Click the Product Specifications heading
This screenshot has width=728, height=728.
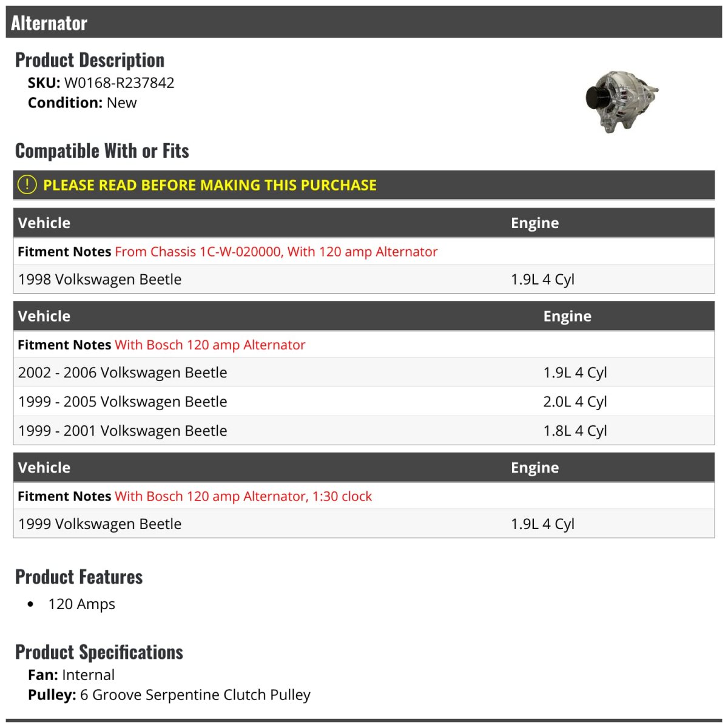point(99,652)
